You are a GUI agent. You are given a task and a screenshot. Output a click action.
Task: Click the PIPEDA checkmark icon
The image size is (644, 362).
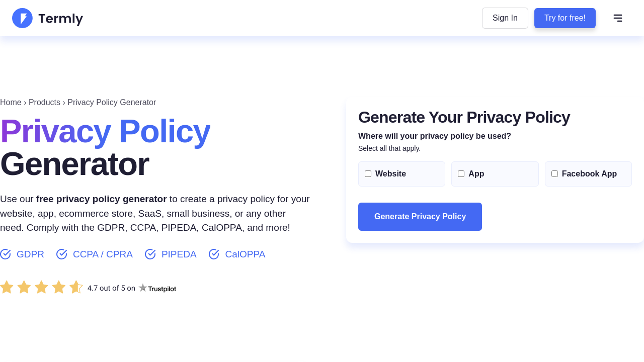point(150,254)
